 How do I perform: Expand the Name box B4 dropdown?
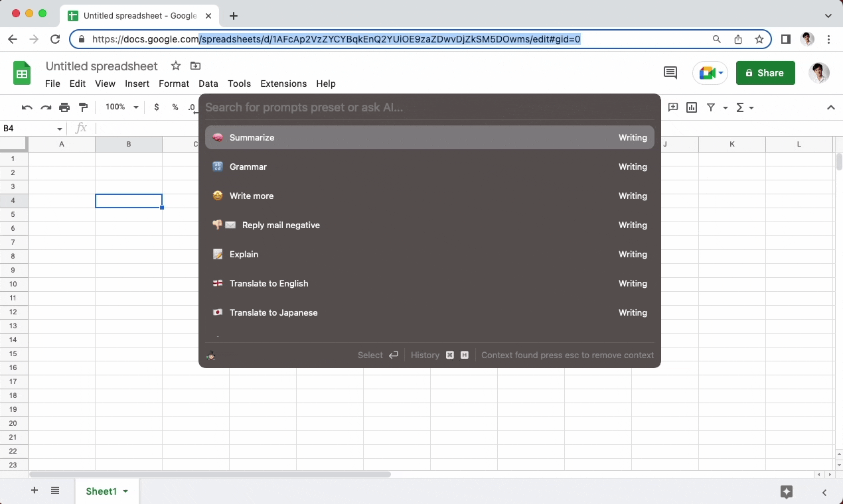(x=60, y=129)
